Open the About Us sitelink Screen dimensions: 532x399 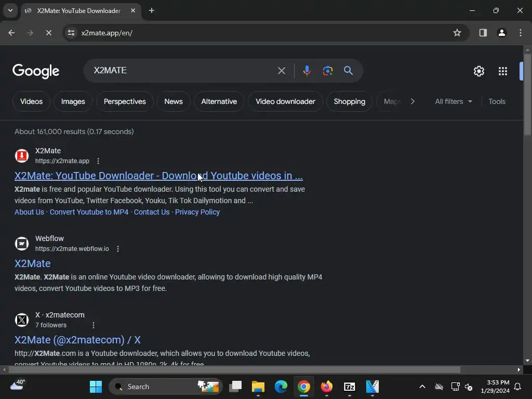29,212
